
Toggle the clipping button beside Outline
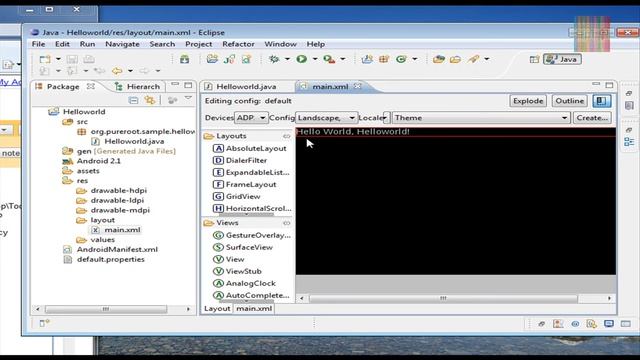tap(602, 101)
